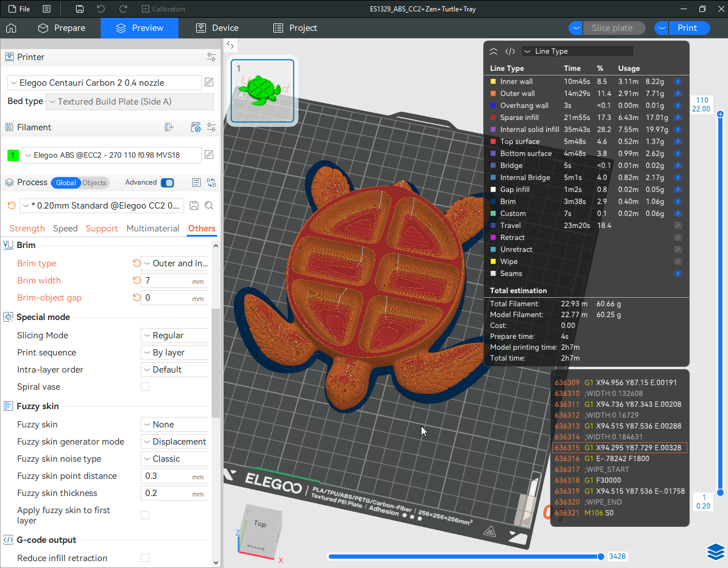Enable the Spiral vase checkbox

145,387
